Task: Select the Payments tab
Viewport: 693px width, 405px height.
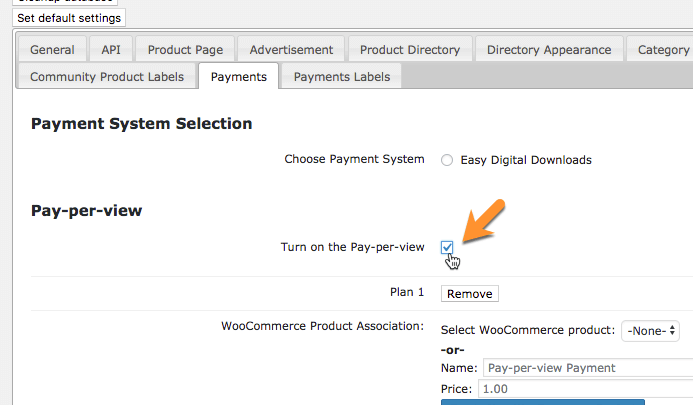Action: pyautogui.click(x=238, y=77)
